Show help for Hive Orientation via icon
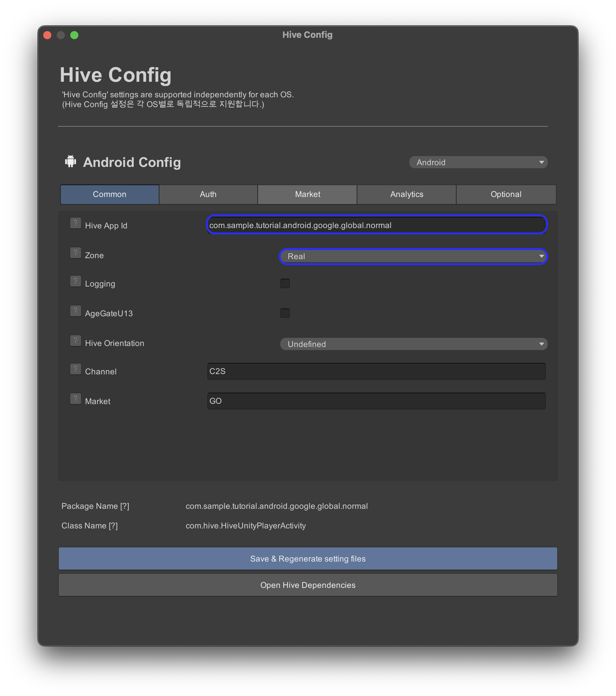 click(75, 341)
